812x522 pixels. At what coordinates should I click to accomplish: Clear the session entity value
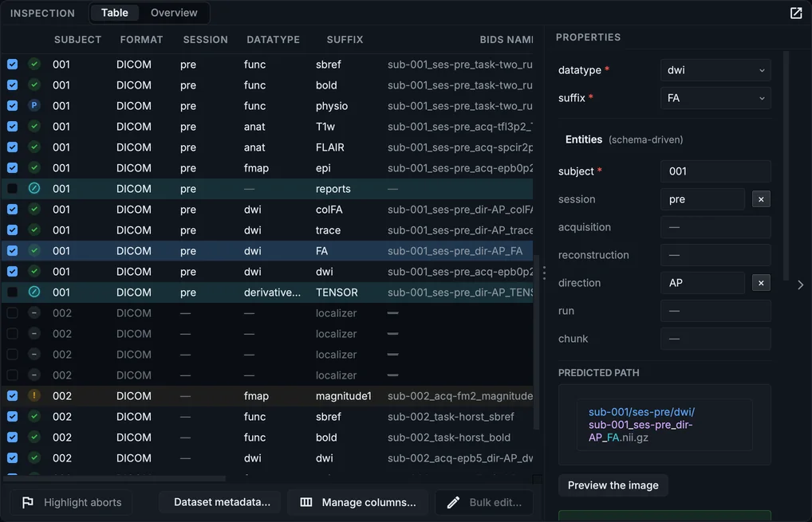click(761, 199)
